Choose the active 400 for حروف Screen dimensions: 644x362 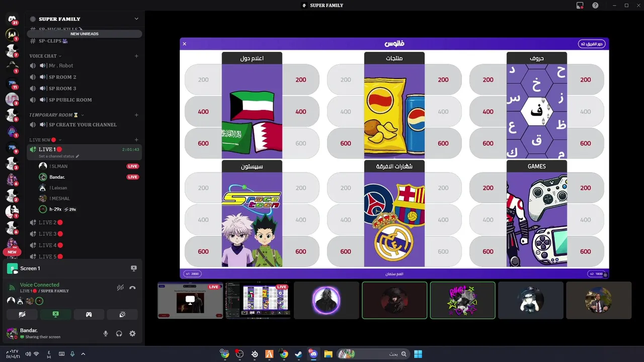click(488, 112)
